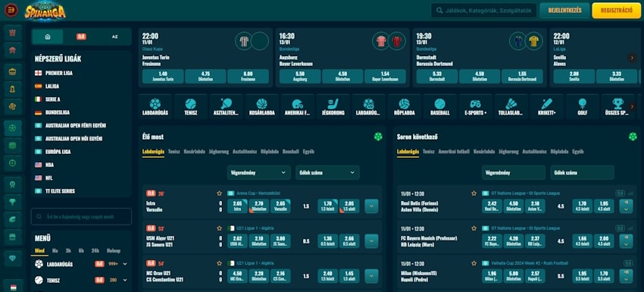644x292 pixels.
Task: Open the diamond icon in the left sidebar
Action: tap(12, 259)
